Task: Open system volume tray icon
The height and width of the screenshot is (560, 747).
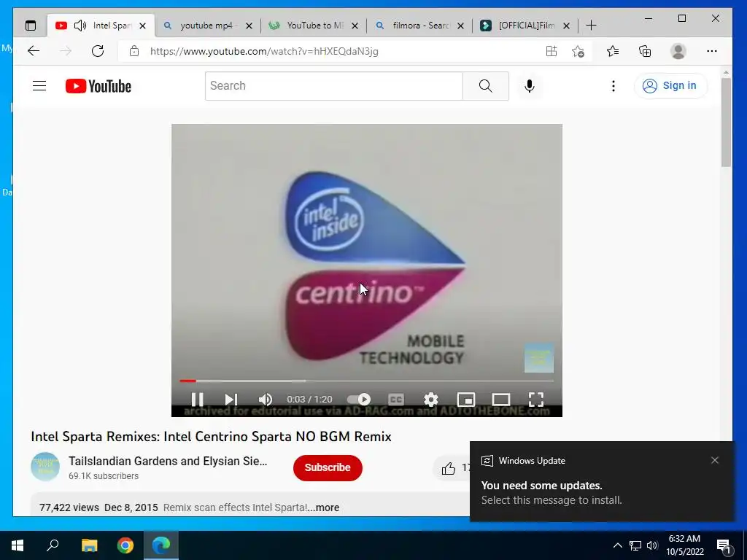Action: 652,545
